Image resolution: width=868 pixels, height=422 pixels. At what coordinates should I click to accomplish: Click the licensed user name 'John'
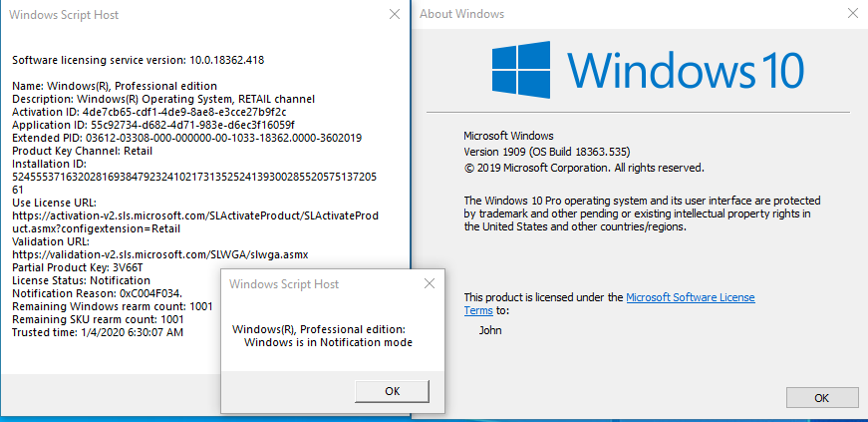(x=490, y=330)
